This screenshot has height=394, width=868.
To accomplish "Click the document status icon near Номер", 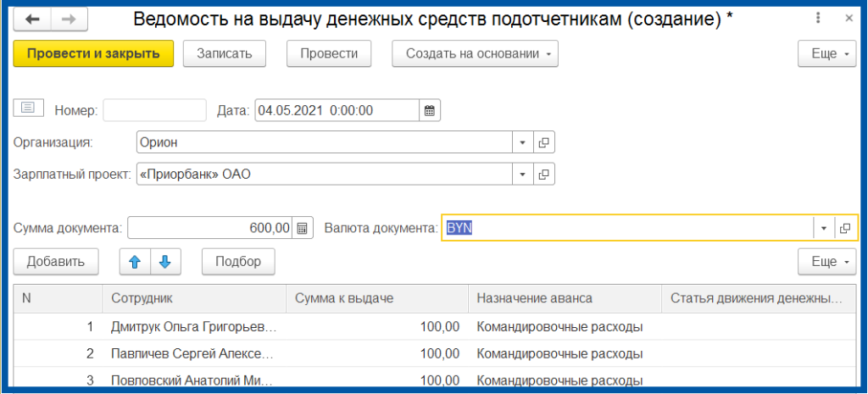I will (x=28, y=108).
